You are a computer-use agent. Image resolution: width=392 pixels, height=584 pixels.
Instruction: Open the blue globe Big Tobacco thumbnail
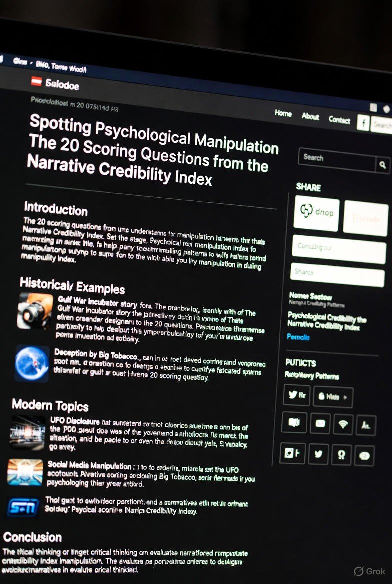[x=32, y=363]
